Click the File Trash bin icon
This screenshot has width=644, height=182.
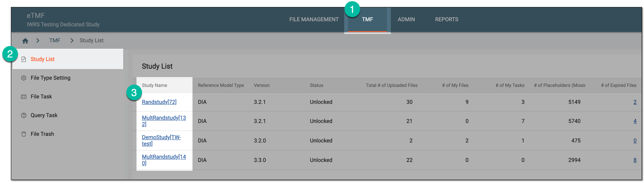24,134
